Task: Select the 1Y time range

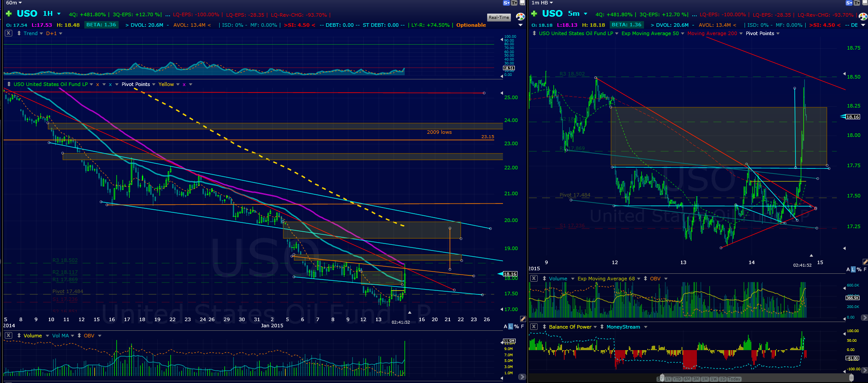Action: tap(668, 379)
